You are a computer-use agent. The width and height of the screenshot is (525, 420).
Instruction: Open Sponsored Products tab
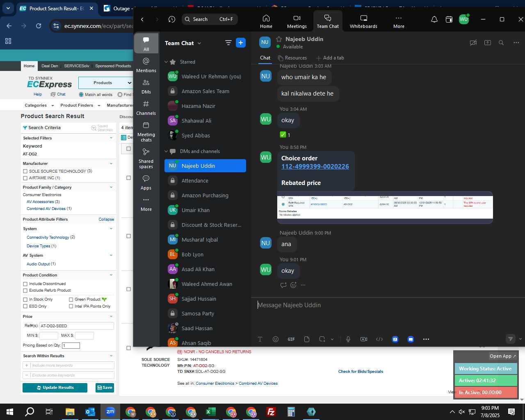113,66
